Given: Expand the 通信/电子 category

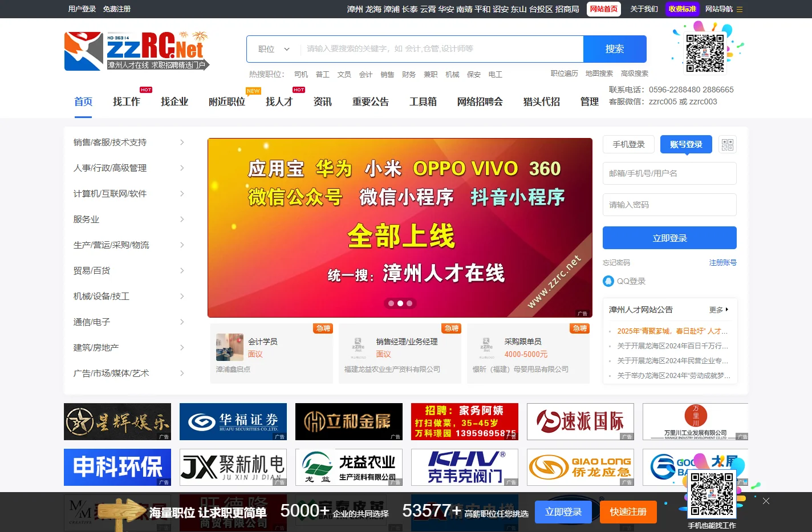Looking at the screenshot, I should click(129, 322).
